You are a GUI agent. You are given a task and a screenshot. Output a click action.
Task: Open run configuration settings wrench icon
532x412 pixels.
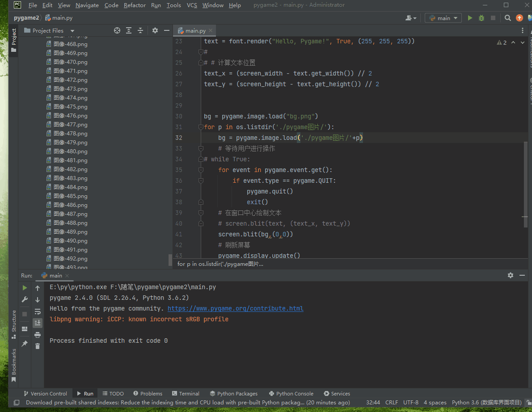(x=25, y=300)
